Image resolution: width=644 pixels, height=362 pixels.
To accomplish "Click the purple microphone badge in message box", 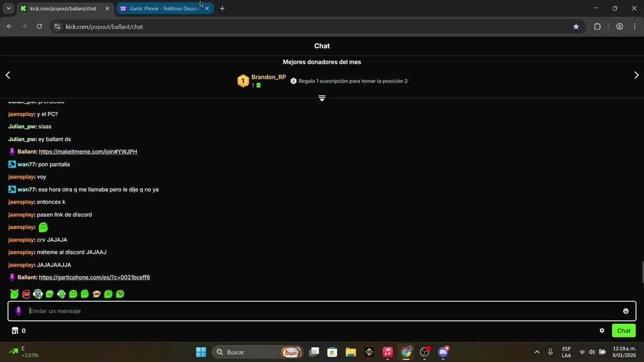I will pyautogui.click(x=19, y=311).
